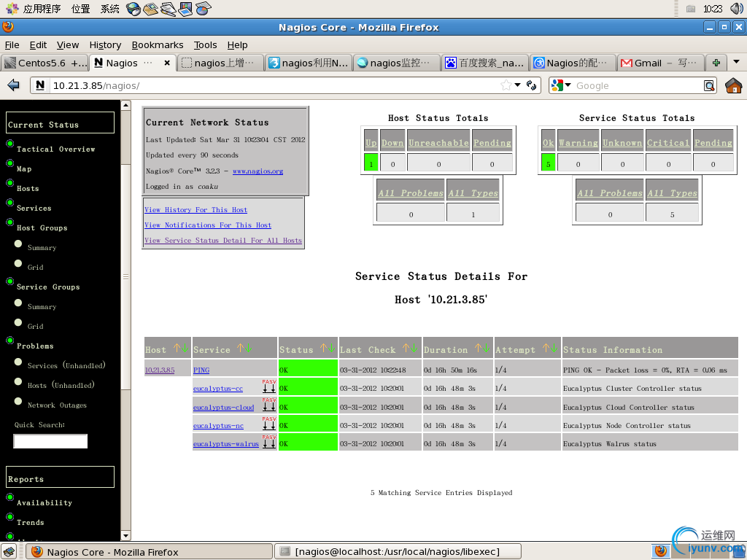Sort Host column ascending arrow
This screenshot has width=747, height=560.
pyautogui.click(x=177, y=349)
